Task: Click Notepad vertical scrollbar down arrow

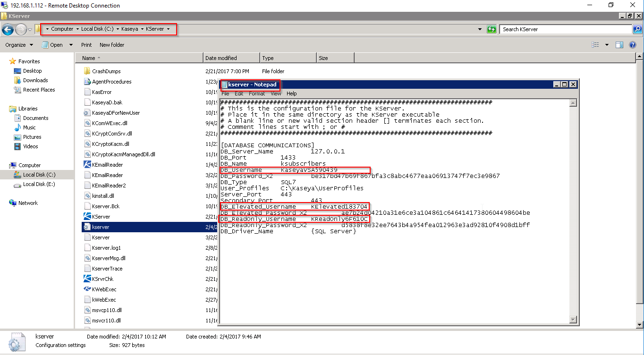Action: (x=573, y=319)
